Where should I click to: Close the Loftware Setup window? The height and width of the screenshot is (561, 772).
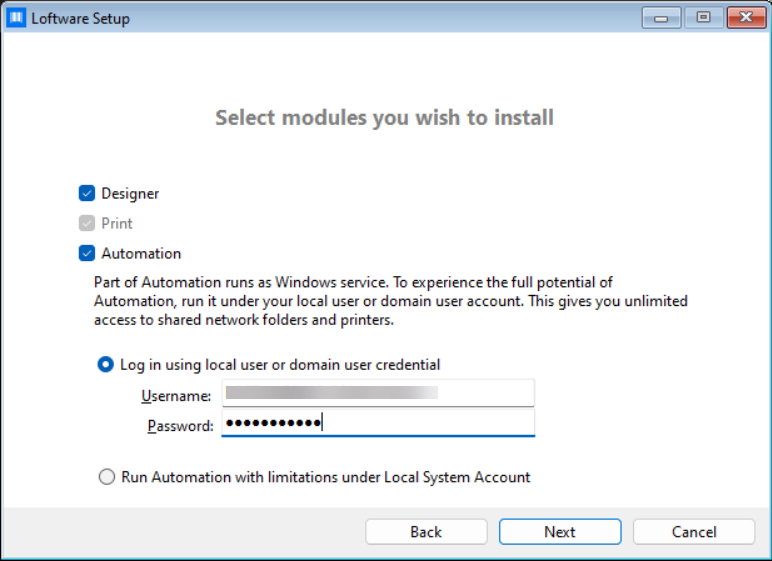coord(746,18)
